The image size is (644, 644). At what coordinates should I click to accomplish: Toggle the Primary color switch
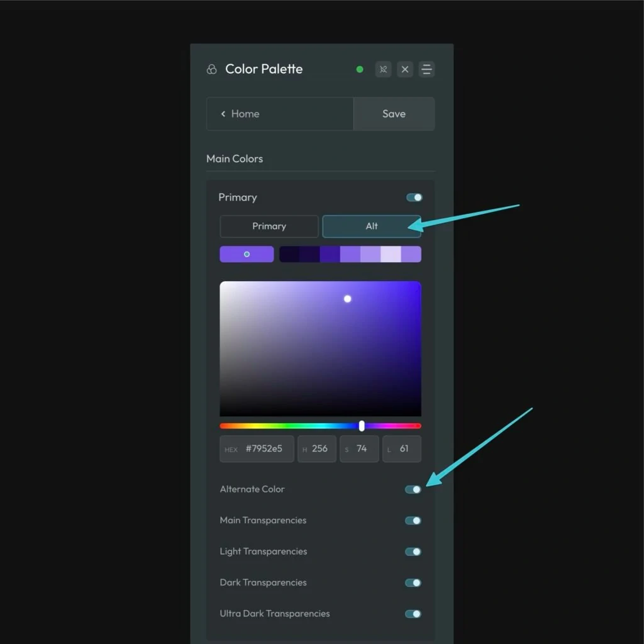click(x=414, y=197)
